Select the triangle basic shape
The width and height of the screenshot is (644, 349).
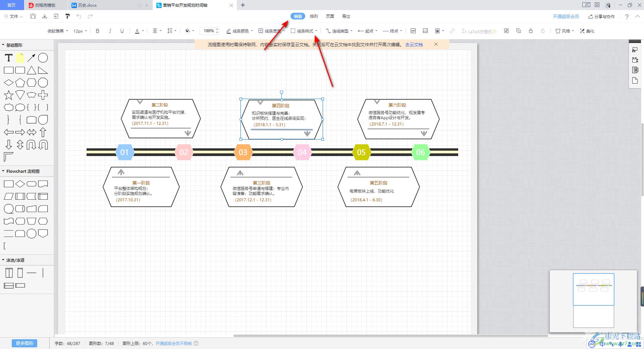point(31,70)
